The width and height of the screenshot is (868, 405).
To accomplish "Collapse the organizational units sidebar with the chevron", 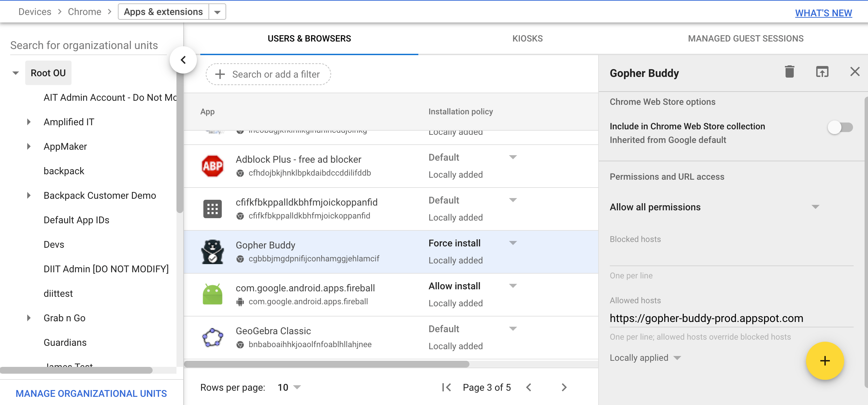I will pos(184,60).
